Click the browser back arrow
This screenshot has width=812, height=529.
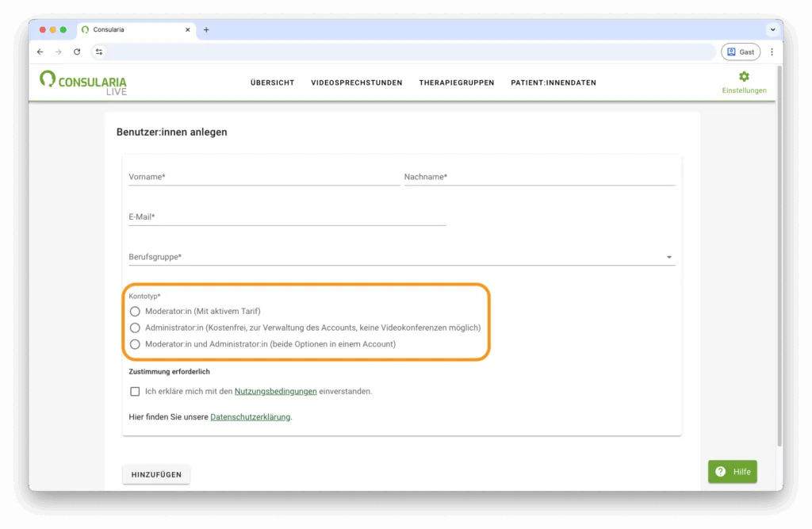coord(40,52)
